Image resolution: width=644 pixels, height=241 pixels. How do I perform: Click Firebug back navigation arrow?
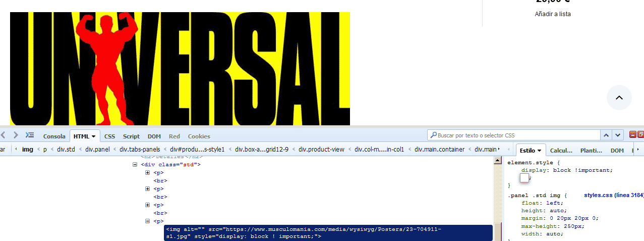(x=3, y=135)
